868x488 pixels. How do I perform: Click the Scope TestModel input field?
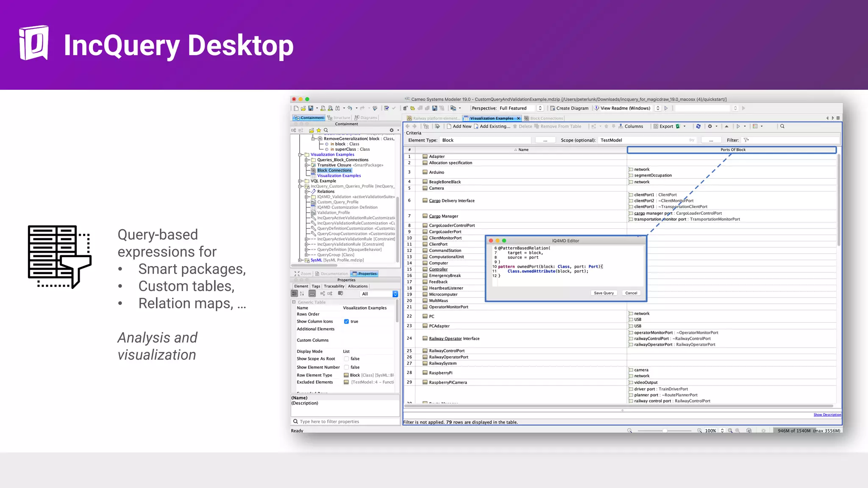pos(648,140)
